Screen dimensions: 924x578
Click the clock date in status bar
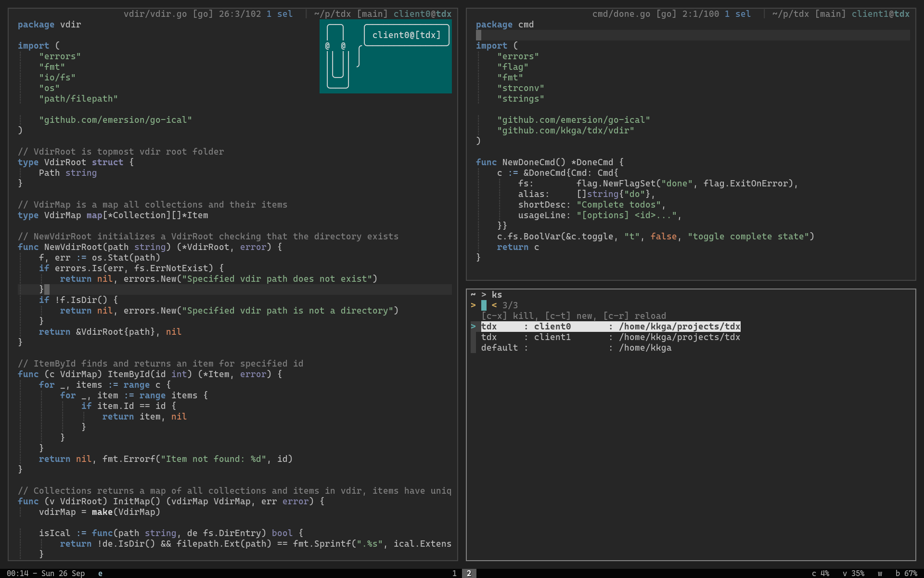pyautogui.click(x=45, y=573)
